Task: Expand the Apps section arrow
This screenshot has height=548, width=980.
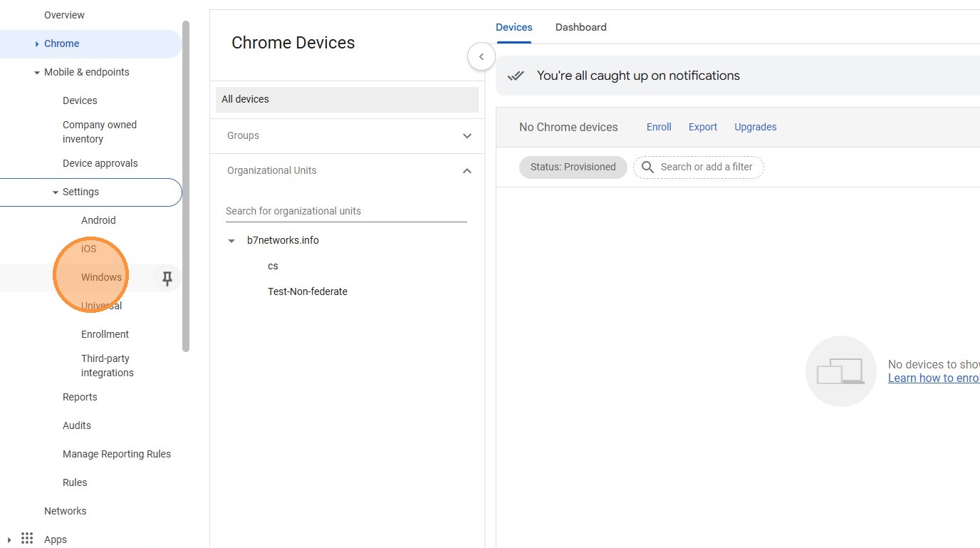Action: (x=9, y=539)
